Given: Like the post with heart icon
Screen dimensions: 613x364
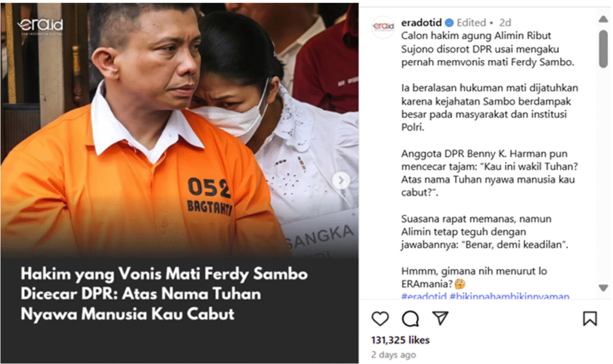Looking at the screenshot, I should 380,318.
